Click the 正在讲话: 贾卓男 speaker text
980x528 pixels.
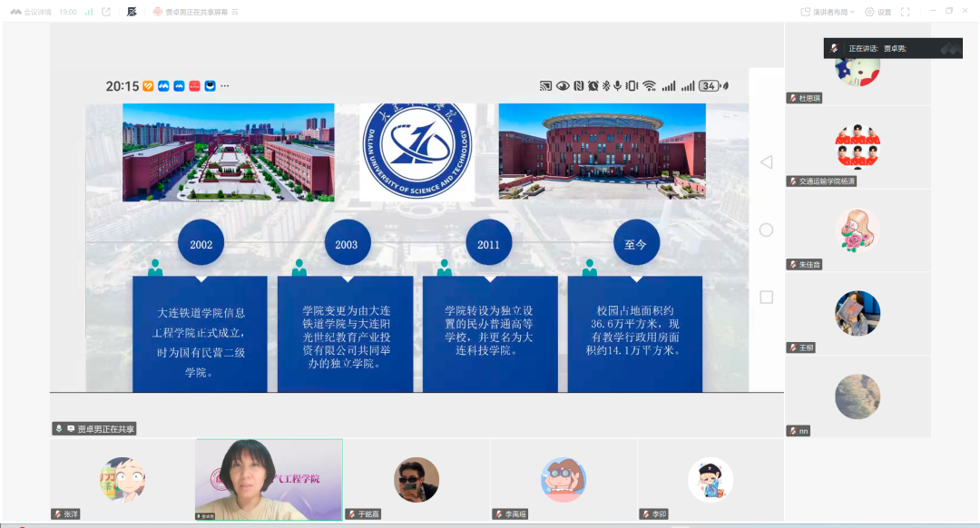pyautogui.click(x=877, y=48)
